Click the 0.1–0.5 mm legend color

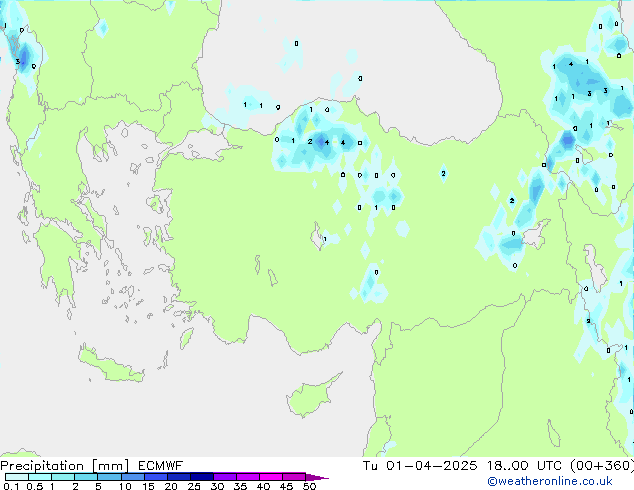point(17,477)
